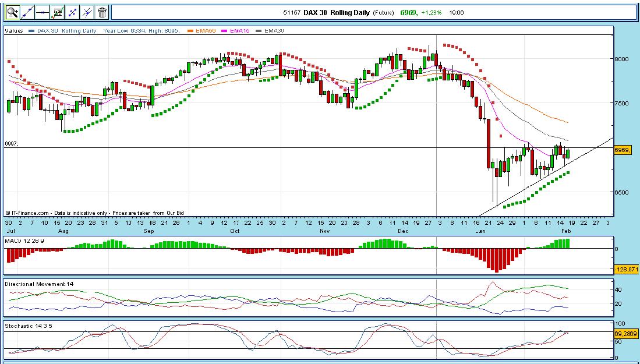Click the Stochastic 14 3 5 panel label
The height and width of the screenshot is (364, 640).
click(x=28, y=326)
